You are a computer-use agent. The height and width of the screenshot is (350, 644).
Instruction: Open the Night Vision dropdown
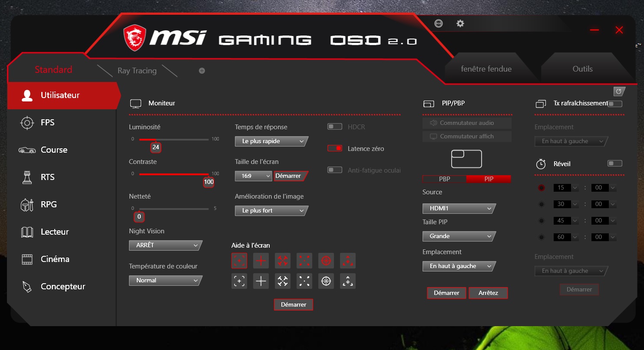tap(165, 245)
